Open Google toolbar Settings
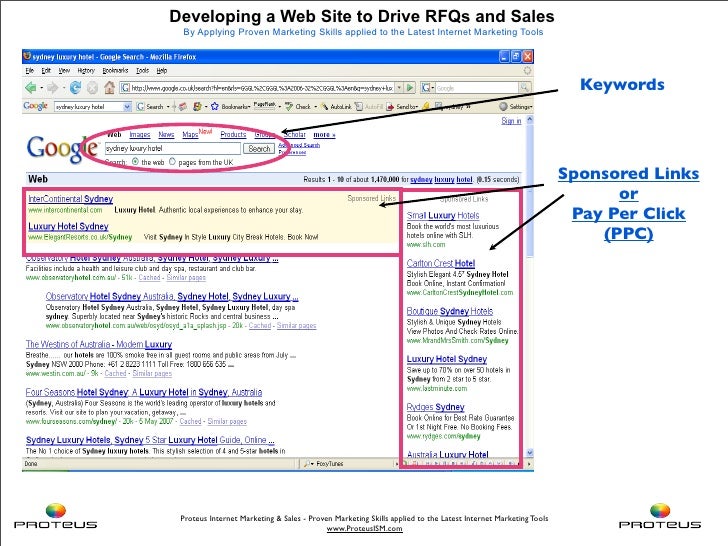The image size is (728, 546). [x=515, y=107]
